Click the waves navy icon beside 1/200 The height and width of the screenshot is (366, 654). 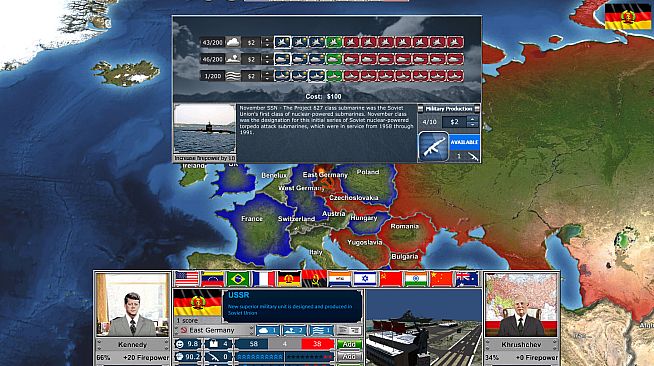[233, 76]
